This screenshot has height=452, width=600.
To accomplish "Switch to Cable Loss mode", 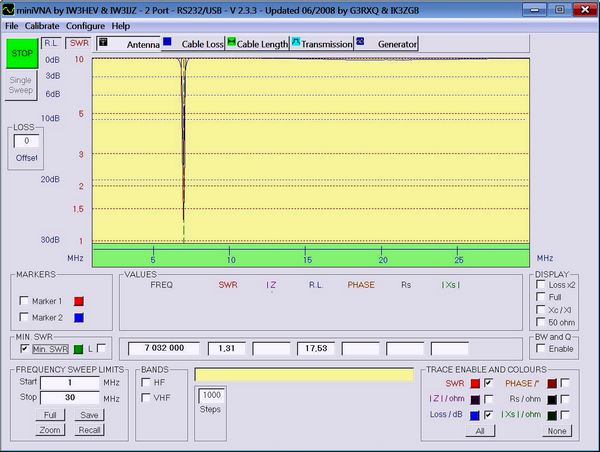I will [199, 44].
